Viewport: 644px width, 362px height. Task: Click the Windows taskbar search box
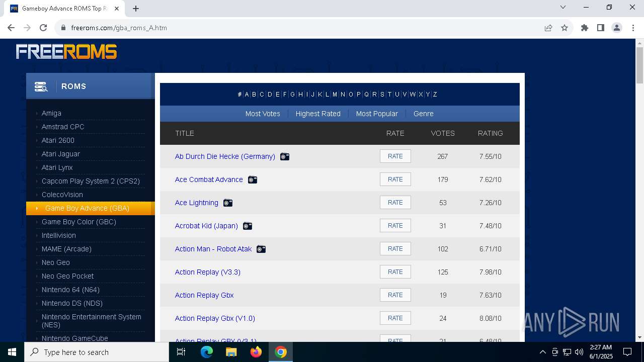pyautogui.click(x=97, y=352)
